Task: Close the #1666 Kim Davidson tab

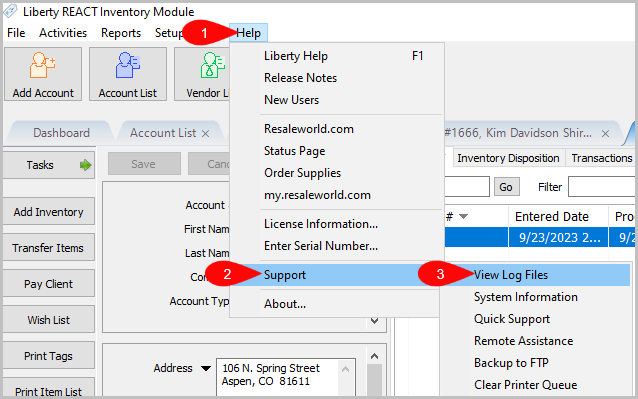Action: click(605, 133)
